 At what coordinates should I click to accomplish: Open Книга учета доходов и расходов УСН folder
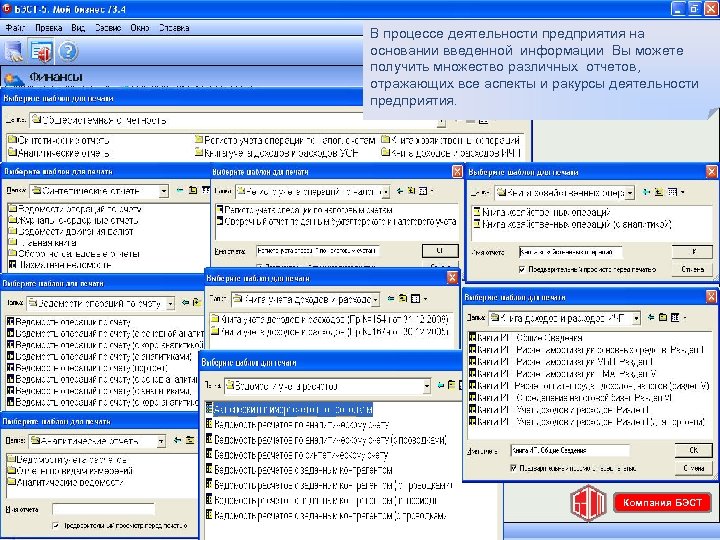[276, 152]
